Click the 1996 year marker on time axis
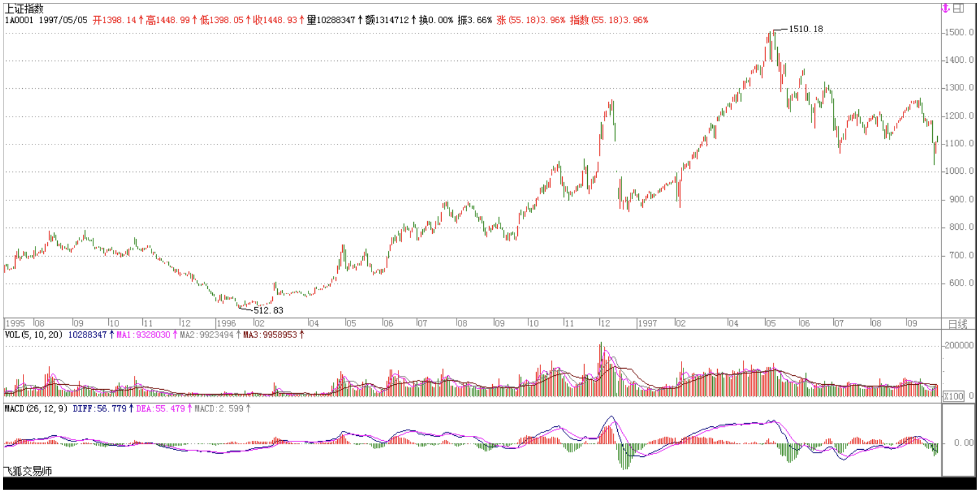The image size is (980, 493). pos(226,323)
